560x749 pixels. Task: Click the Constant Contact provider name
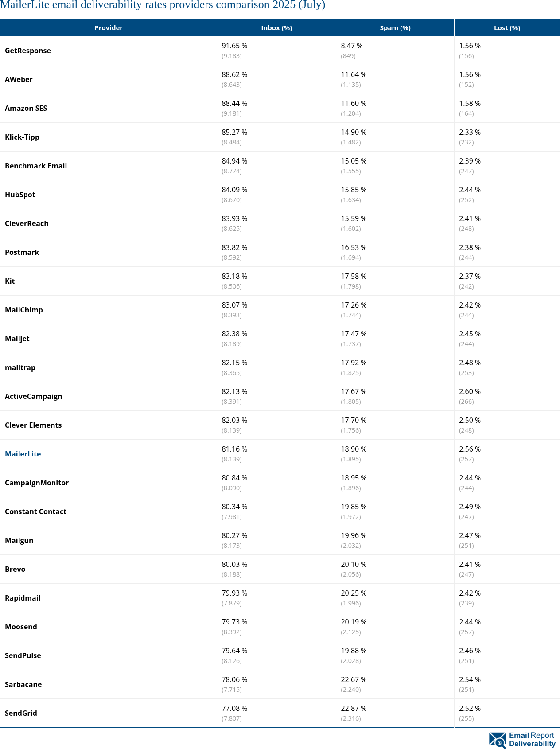pos(36,511)
